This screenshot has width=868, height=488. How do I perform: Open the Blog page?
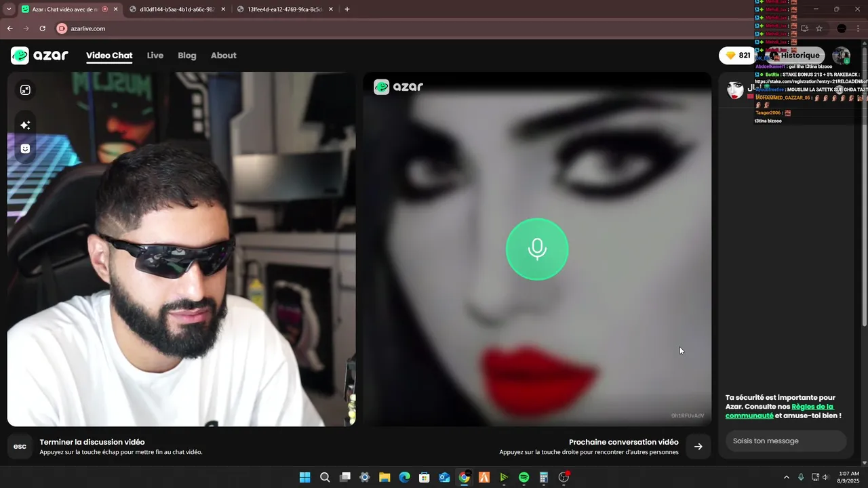point(187,56)
